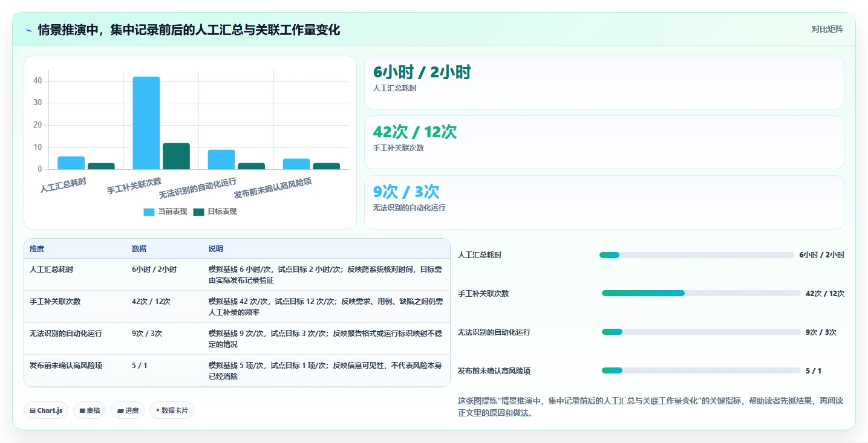Click the Chart.js tag chip
This screenshot has height=443, width=868.
tap(47, 410)
